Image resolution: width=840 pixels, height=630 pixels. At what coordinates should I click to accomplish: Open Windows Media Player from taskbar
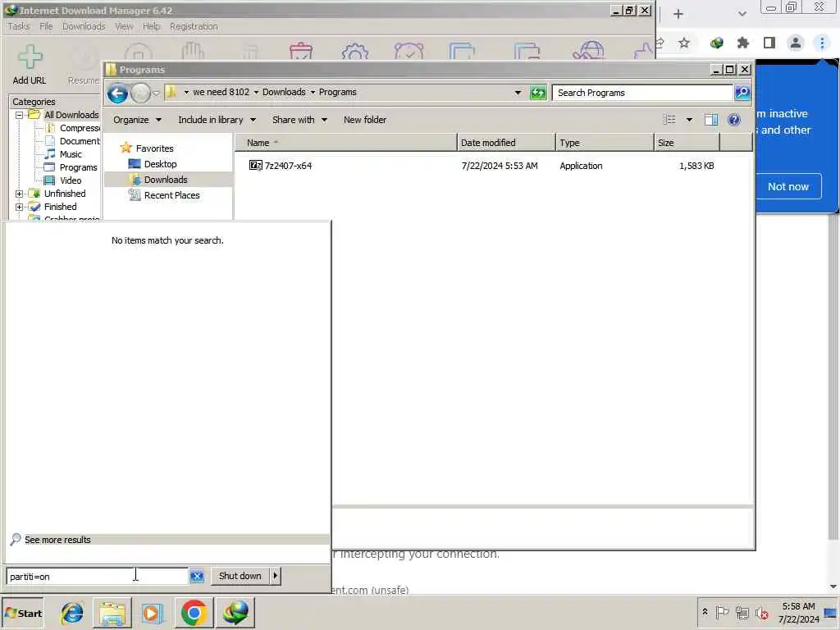pos(152,613)
